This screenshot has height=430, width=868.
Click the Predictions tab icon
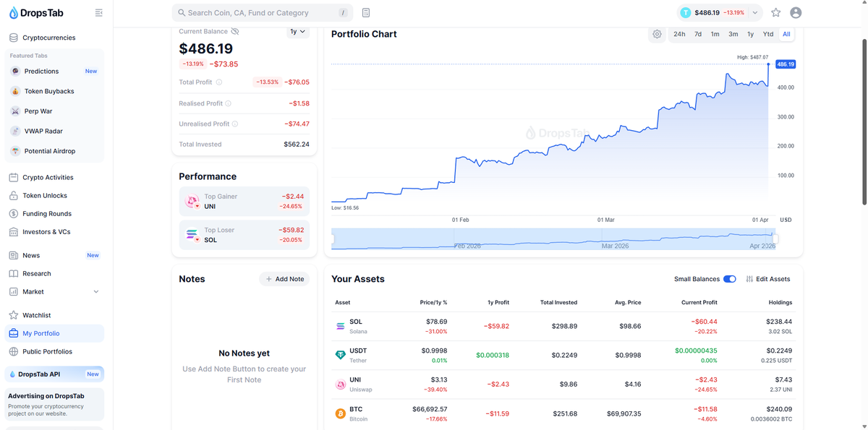click(x=16, y=71)
